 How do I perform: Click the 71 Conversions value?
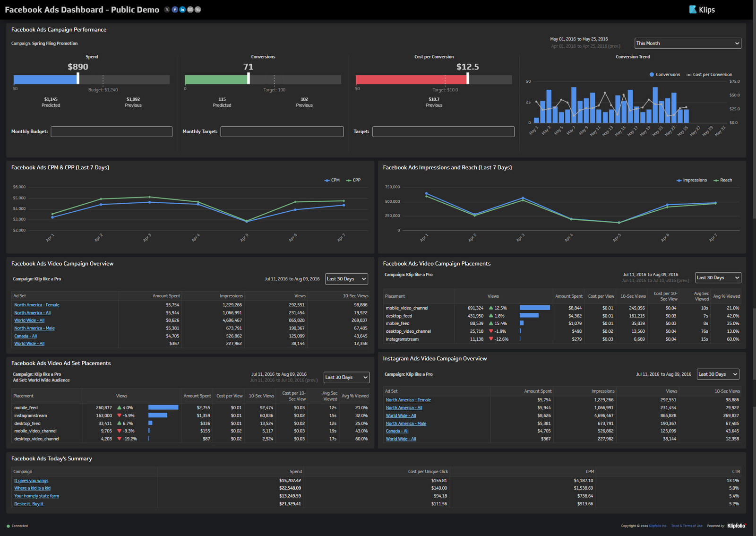tap(249, 67)
